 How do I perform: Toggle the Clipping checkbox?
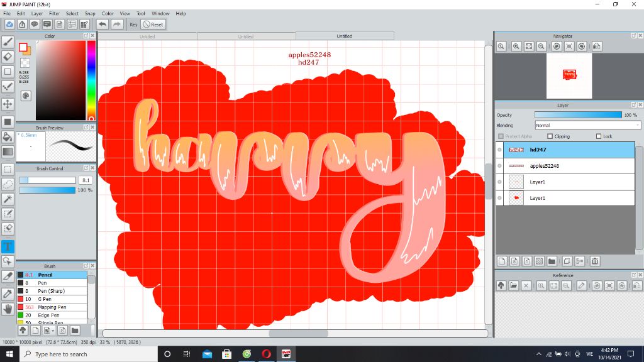tap(550, 136)
